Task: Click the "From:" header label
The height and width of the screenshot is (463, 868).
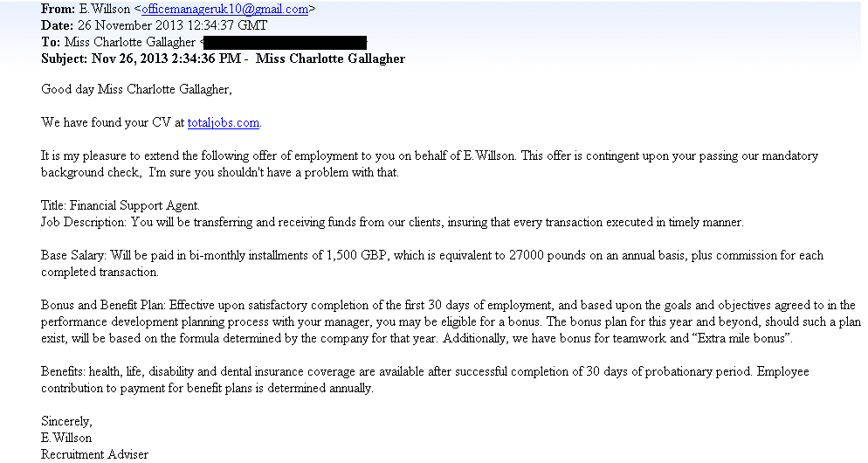Action: [x=58, y=10]
